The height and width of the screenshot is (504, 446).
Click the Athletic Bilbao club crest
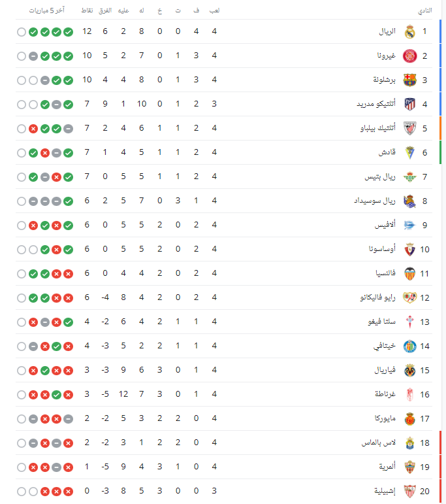(409, 128)
